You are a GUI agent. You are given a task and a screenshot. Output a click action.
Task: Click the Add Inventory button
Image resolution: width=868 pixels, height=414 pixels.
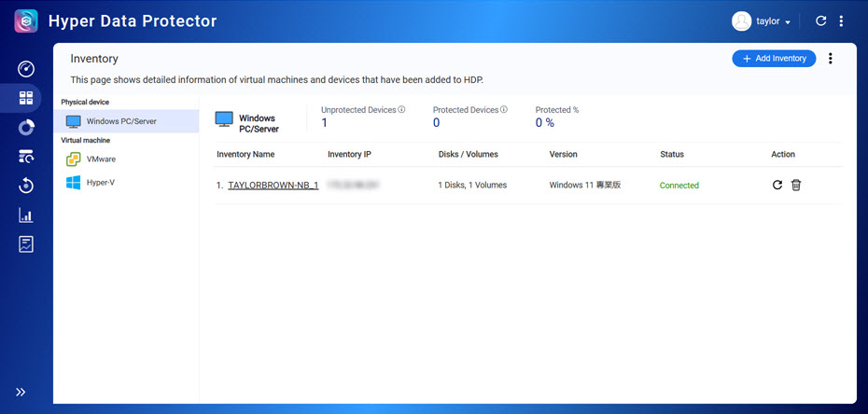[x=774, y=59]
